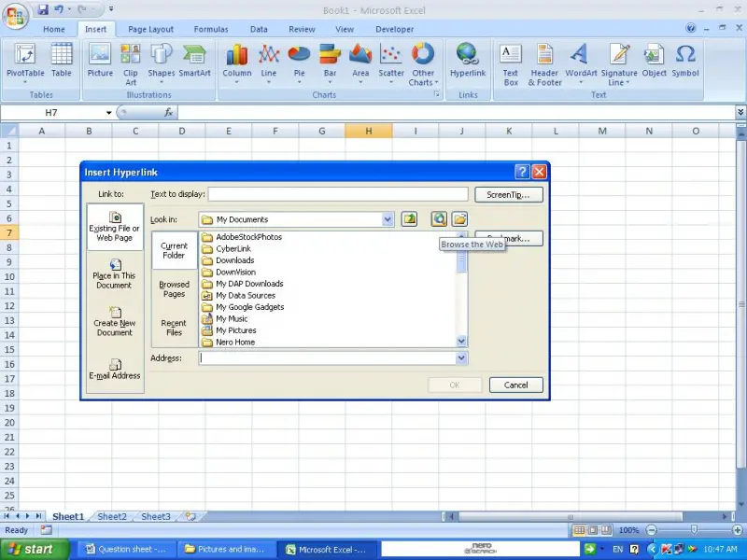This screenshot has width=747, height=560.
Task: Click in the Text to display field
Action: [338, 194]
